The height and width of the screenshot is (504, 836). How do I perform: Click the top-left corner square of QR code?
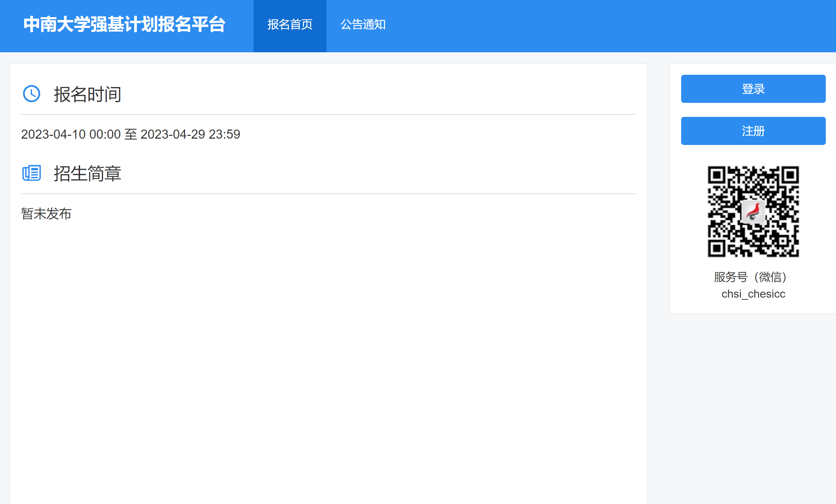pyautogui.click(x=717, y=175)
